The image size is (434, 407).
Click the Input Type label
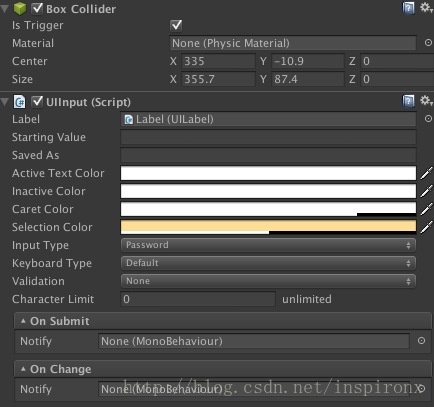coord(40,245)
